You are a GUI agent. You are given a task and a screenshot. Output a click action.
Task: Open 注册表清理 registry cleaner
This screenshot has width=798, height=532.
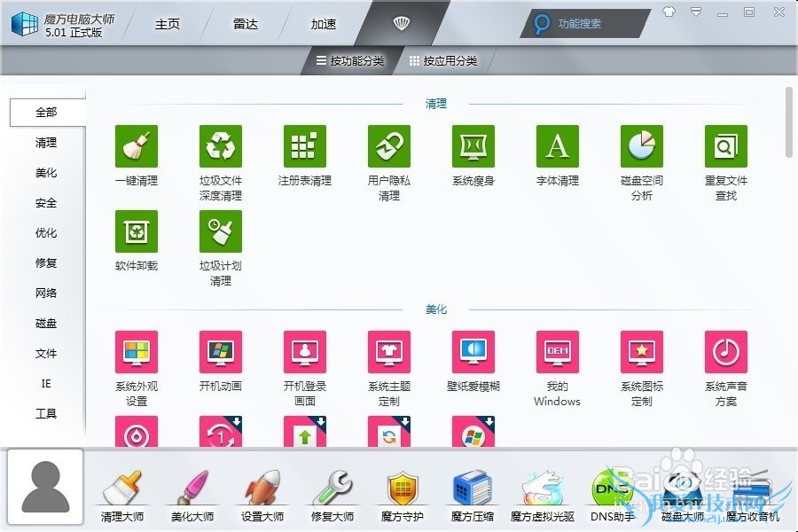[x=305, y=146]
